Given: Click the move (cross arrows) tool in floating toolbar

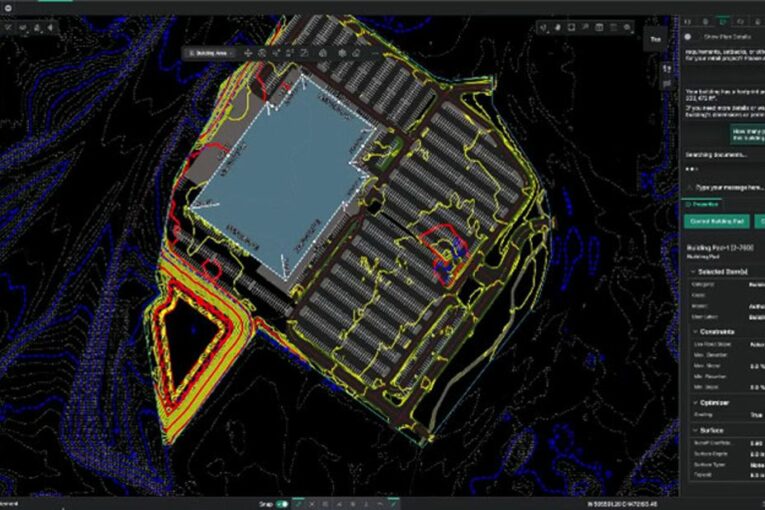Looking at the screenshot, I should [248, 53].
